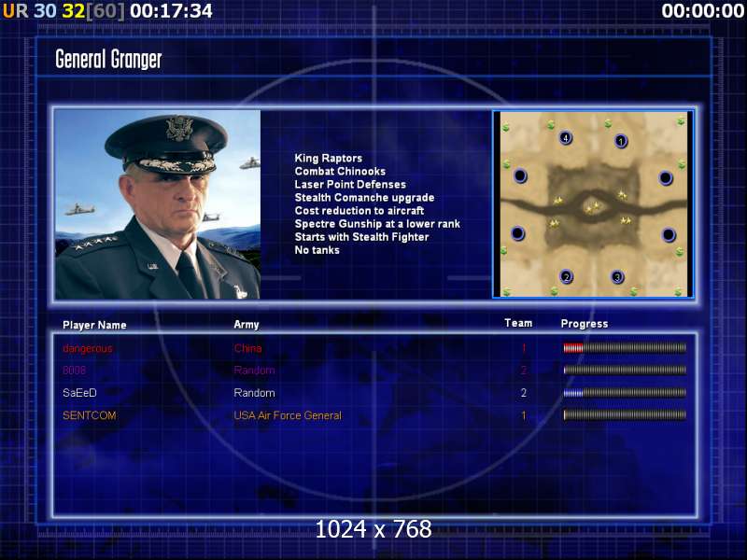Screen dimensions: 747x560
Task: Click the Player Name column header
Action: [x=94, y=325]
